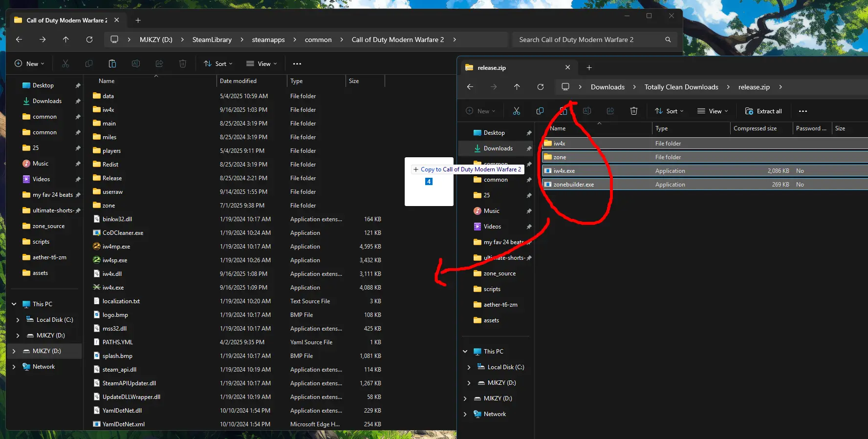
Task: Open See more (…) in release.zip toolbar
Action: tap(803, 111)
